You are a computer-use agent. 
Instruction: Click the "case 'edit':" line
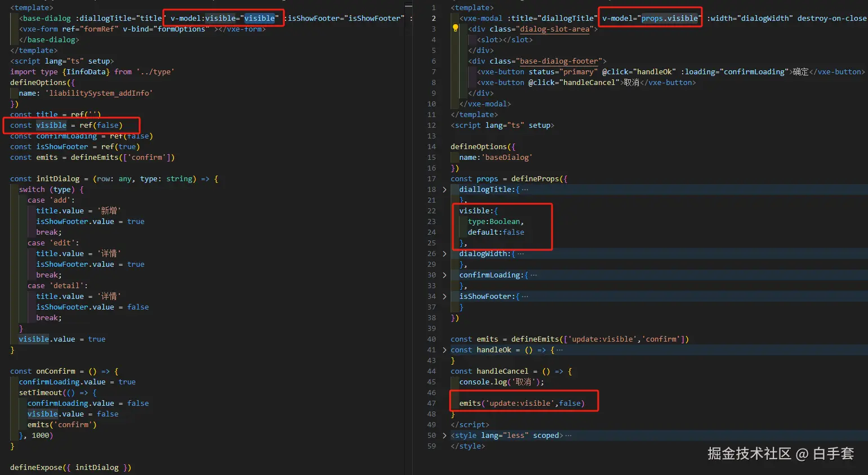(x=54, y=243)
